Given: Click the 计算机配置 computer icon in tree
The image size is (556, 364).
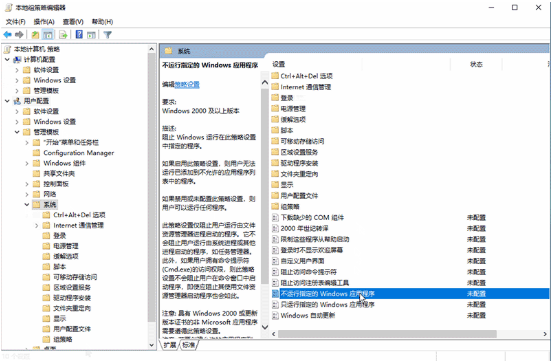Looking at the screenshot, I should (x=17, y=60).
